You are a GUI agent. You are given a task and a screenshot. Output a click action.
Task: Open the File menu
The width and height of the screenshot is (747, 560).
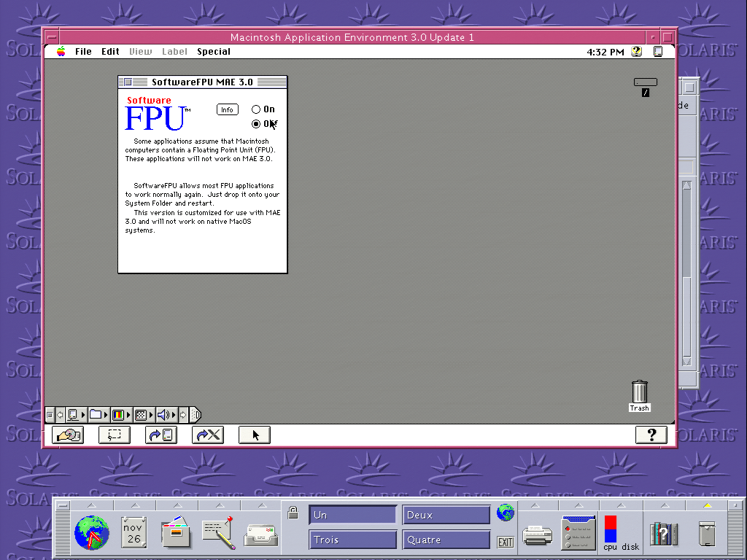pyautogui.click(x=83, y=52)
